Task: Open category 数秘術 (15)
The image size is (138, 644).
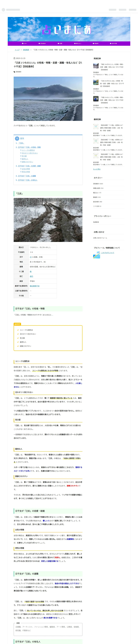Action: tap(97, 197)
